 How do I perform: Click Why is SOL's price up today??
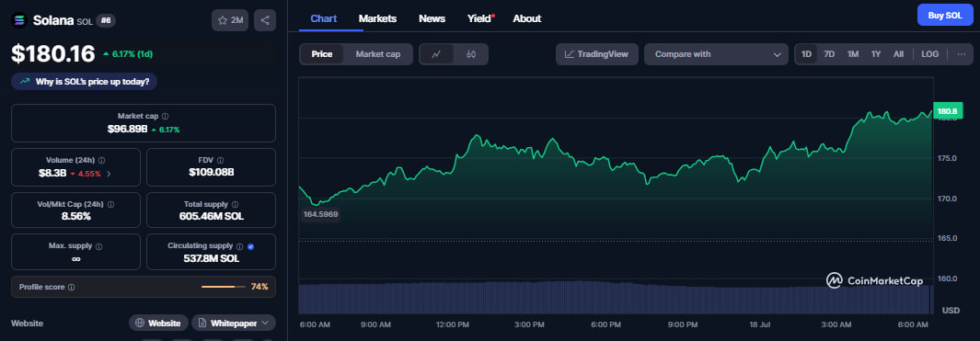[x=85, y=81]
